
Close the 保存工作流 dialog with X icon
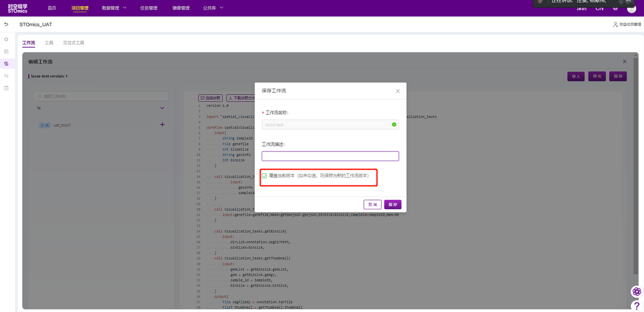pos(398,91)
